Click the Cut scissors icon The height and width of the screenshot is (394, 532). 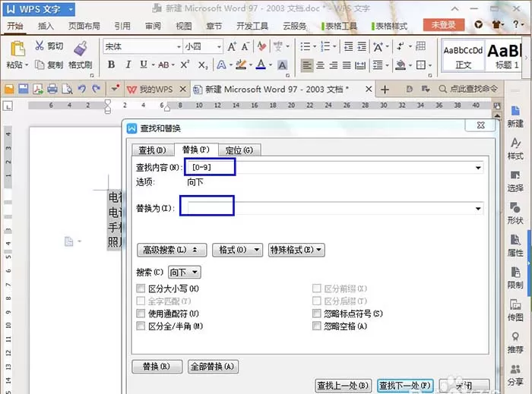pyautogui.click(x=40, y=46)
